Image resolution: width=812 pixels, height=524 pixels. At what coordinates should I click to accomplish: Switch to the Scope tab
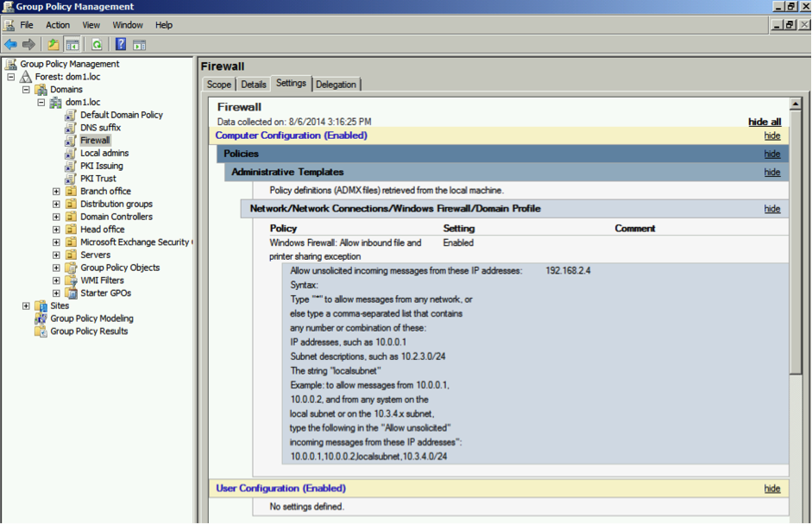point(219,85)
